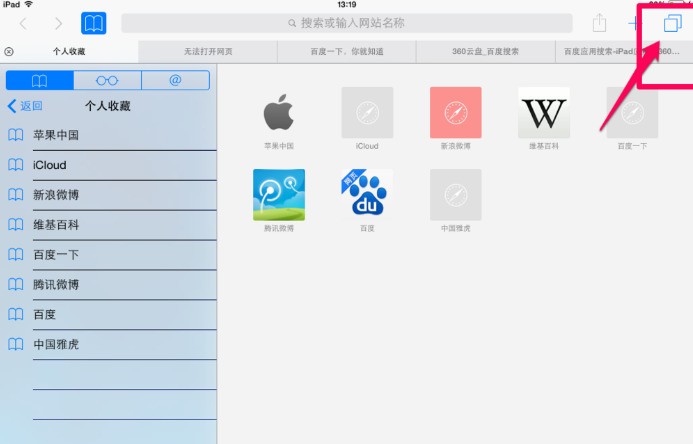Open the tab overview icon
693x444 pixels.
(673, 23)
